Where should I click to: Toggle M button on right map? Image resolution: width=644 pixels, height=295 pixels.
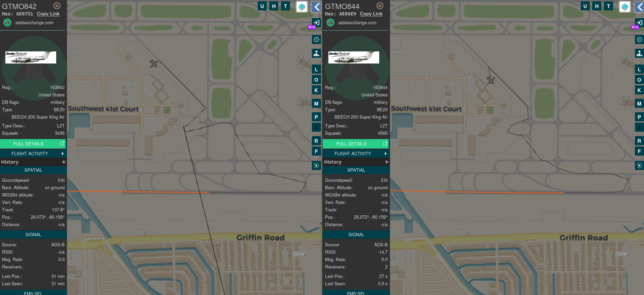639,103
